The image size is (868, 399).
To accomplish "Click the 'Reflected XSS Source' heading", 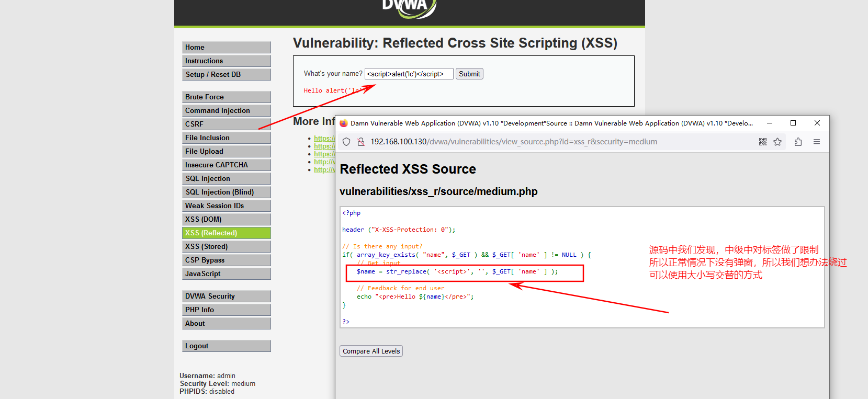I will [x=408, y=169].
